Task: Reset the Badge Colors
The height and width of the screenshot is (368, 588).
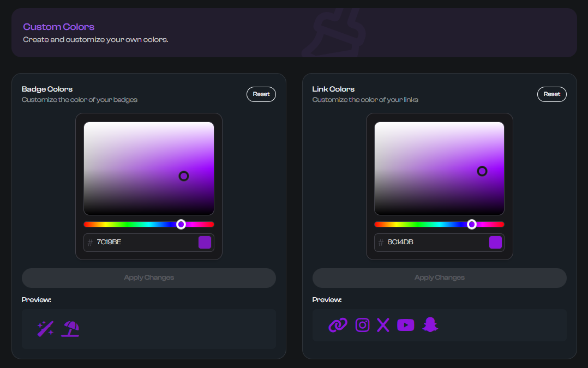Action: pyautogui.click(x=261, y=94)
